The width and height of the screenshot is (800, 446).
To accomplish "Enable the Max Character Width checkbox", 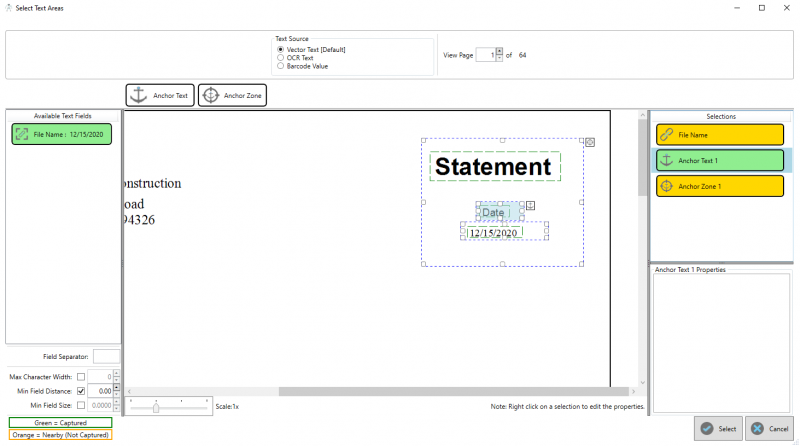I will coord(81,377).
